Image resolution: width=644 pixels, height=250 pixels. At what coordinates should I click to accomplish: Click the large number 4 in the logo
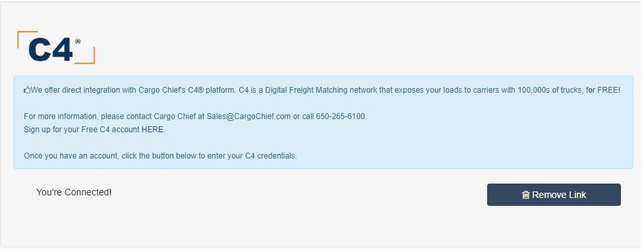[63, 50]
